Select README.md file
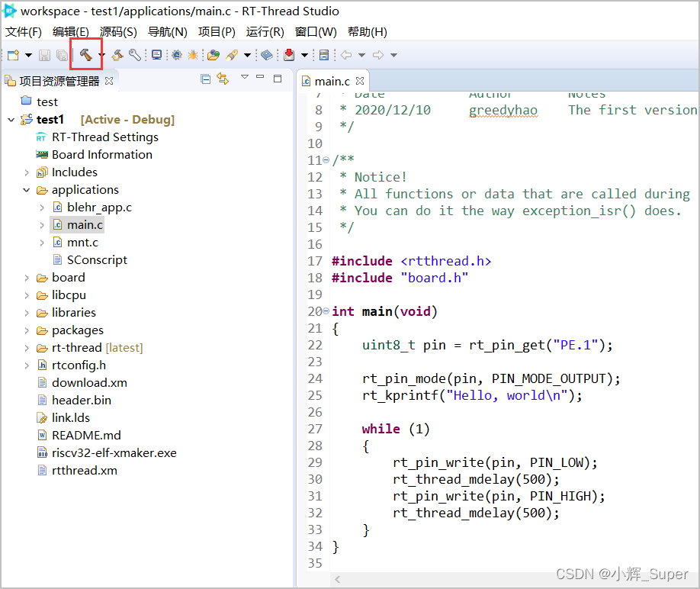 (79, 436)
